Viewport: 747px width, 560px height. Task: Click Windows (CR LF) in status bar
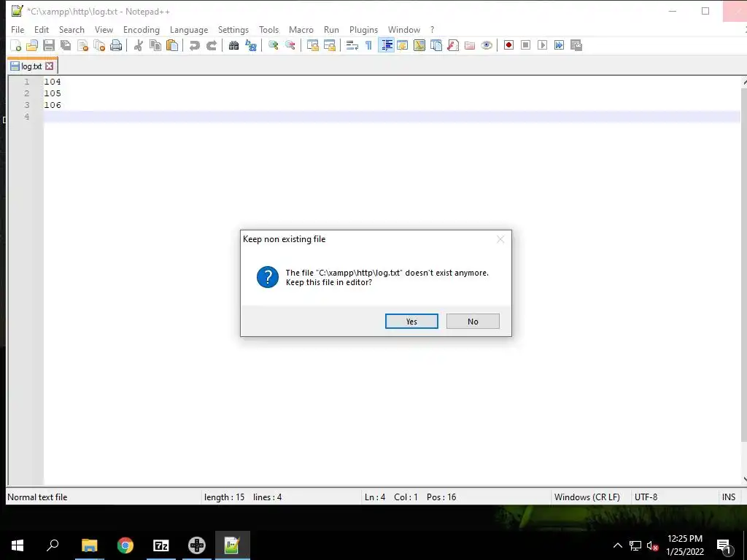pyautogui.click(x=587, y=497)
